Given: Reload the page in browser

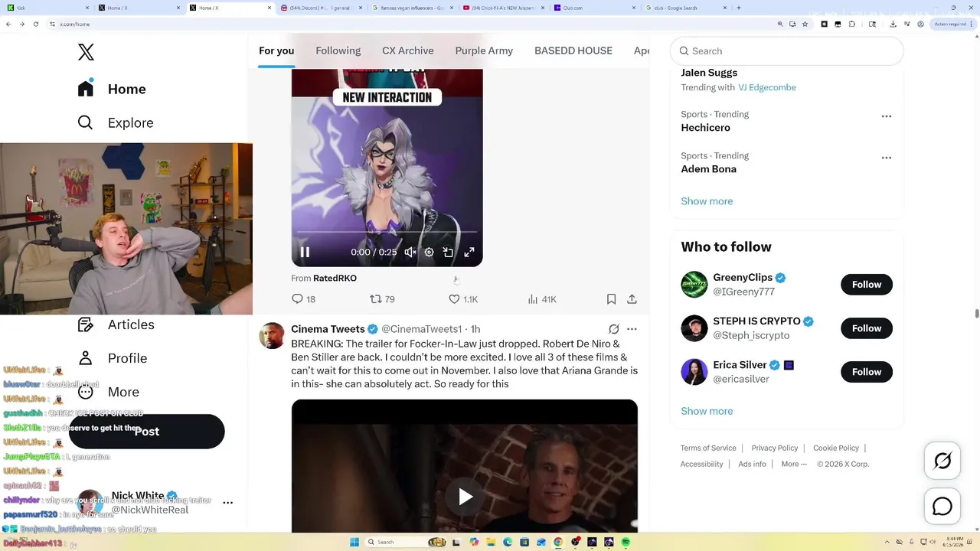Looking at the screenshot, I should coord(35,24).
